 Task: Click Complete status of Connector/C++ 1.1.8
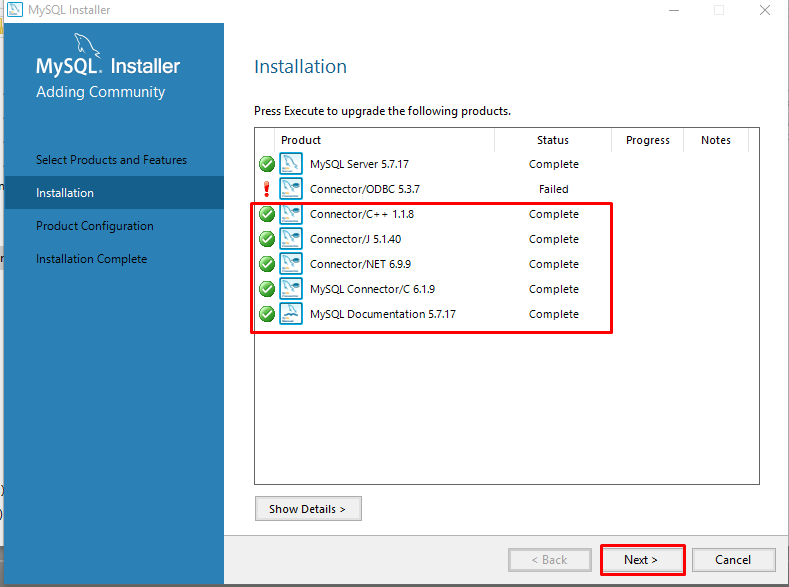[554, 214]
